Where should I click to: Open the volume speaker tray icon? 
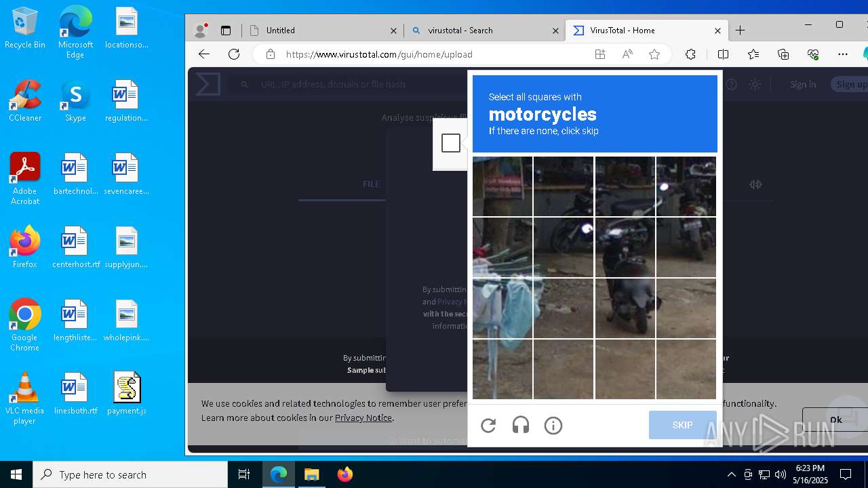[x=781, y=474]
